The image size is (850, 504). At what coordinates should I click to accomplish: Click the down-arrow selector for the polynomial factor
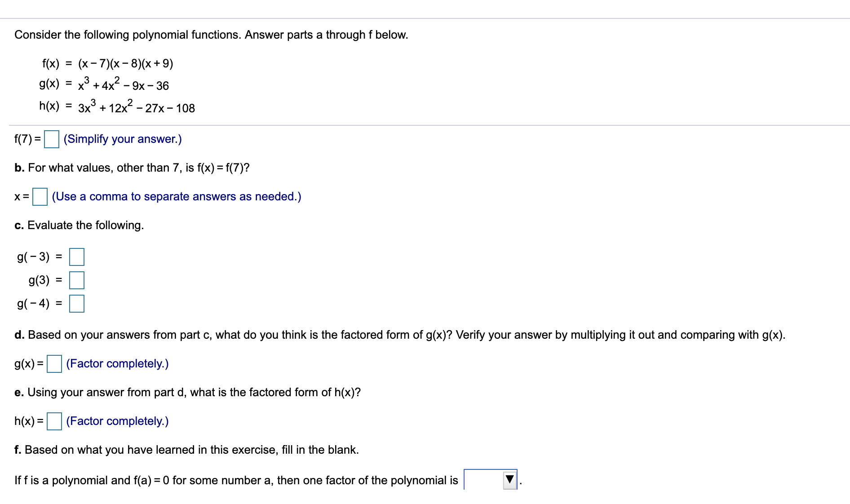pyautogui.click(x=509, y=480)
